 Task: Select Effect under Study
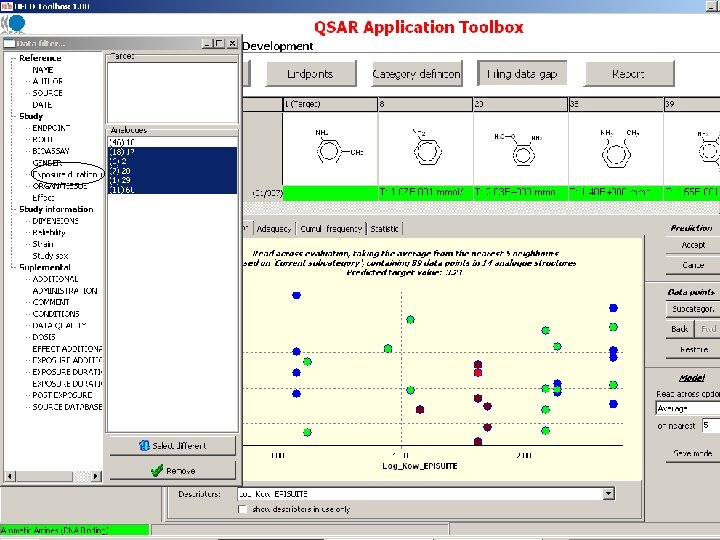(x=43, y=198)
